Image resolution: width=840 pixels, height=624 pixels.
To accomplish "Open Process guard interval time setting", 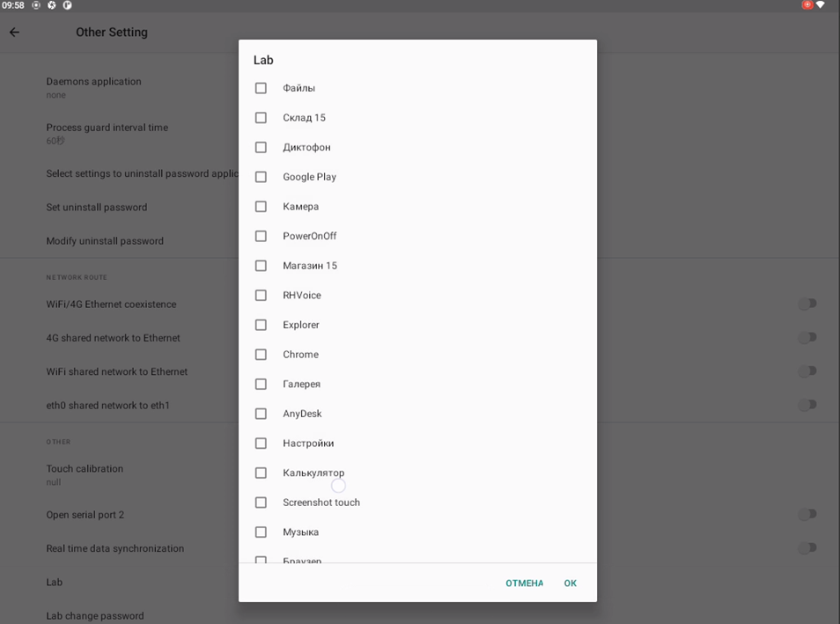I will [107, 132].
